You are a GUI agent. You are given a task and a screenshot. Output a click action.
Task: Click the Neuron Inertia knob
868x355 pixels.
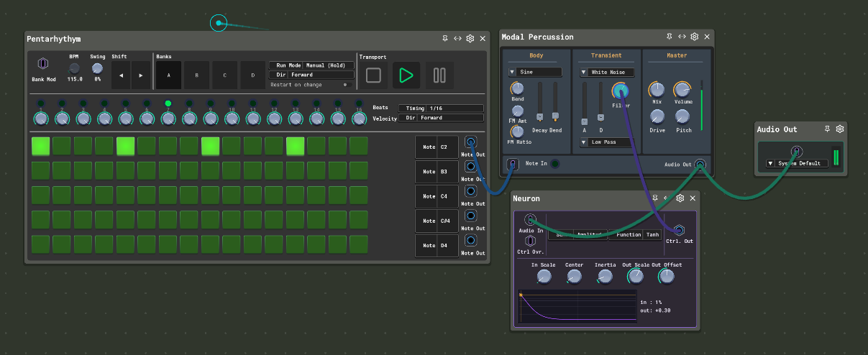(605, 276)
